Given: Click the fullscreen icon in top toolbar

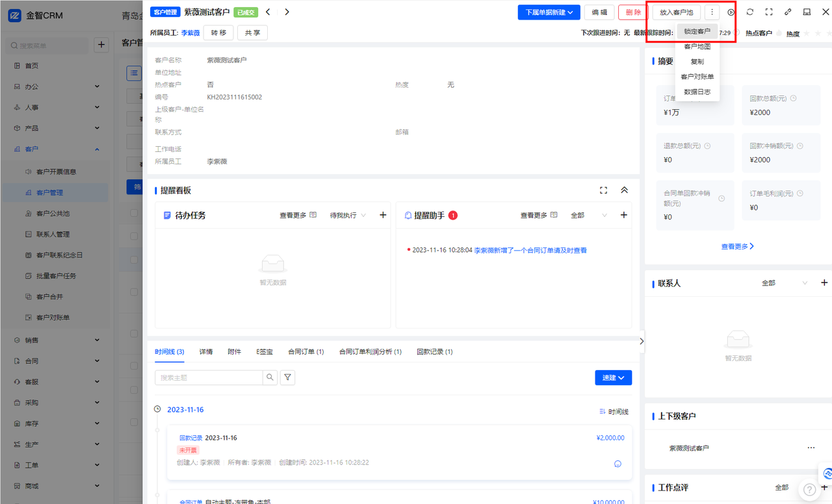Looking at the screenshot, I should point(769,12).
